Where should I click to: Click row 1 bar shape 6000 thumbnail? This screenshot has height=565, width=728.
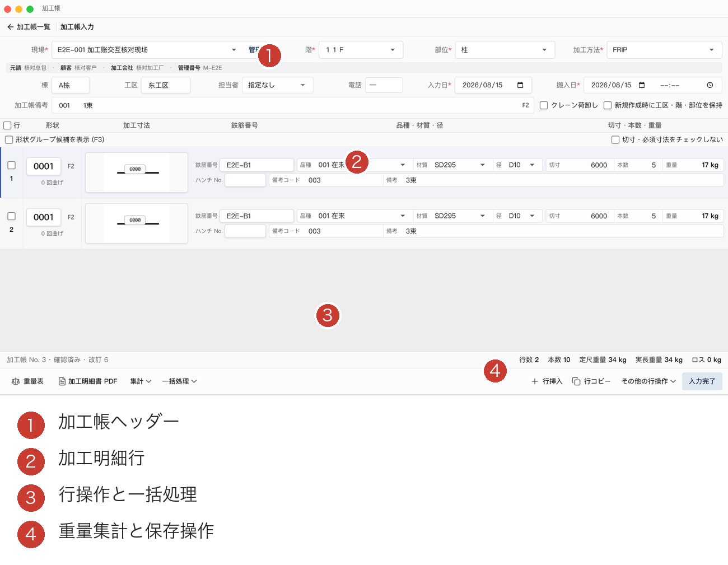point(137,172)
